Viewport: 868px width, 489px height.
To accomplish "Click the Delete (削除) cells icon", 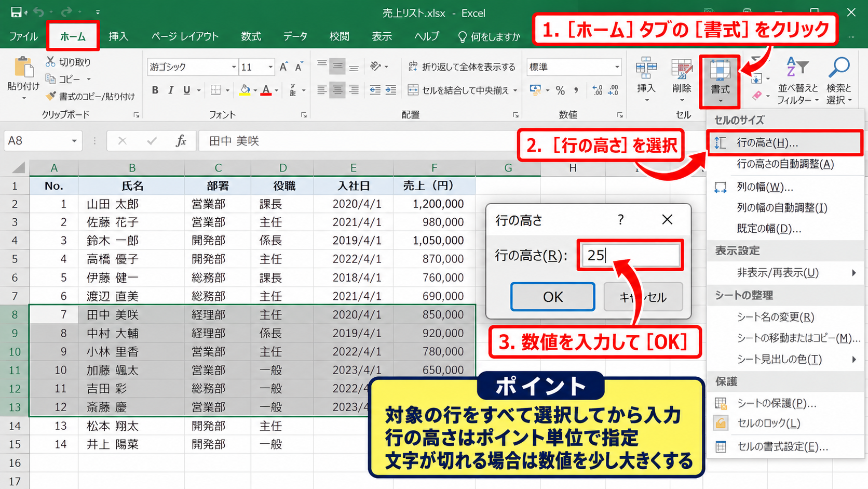I will (682, 68).
